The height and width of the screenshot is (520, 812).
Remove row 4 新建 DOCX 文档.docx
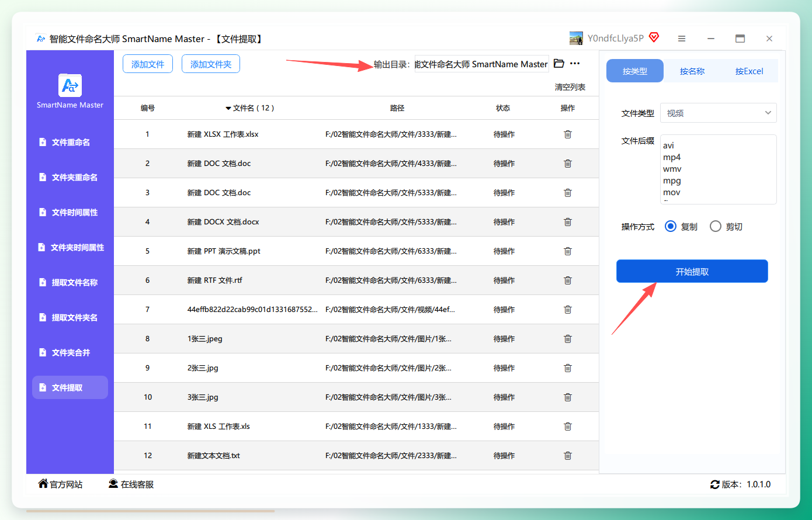pos(568,222)
